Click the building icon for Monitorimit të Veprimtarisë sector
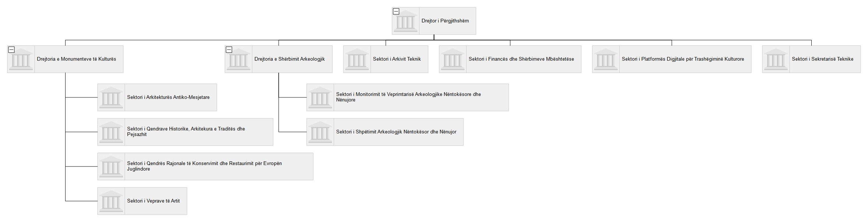The height and width of the screenshot is (222, 868). point(320,97)
